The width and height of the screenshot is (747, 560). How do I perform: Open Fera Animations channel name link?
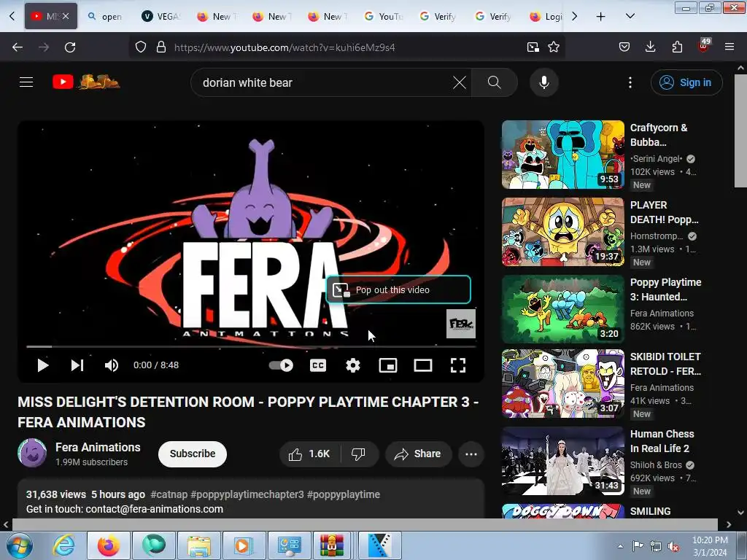(98, 447)
